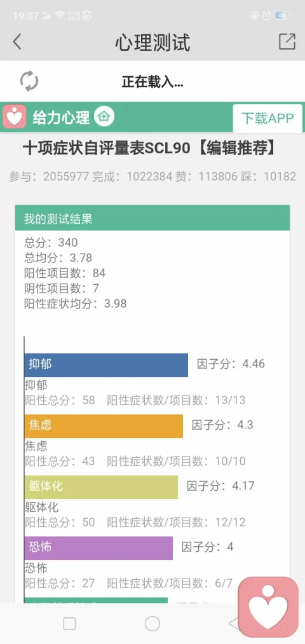Tap the Android square recents button
The image size is (305, 644).
69,624
